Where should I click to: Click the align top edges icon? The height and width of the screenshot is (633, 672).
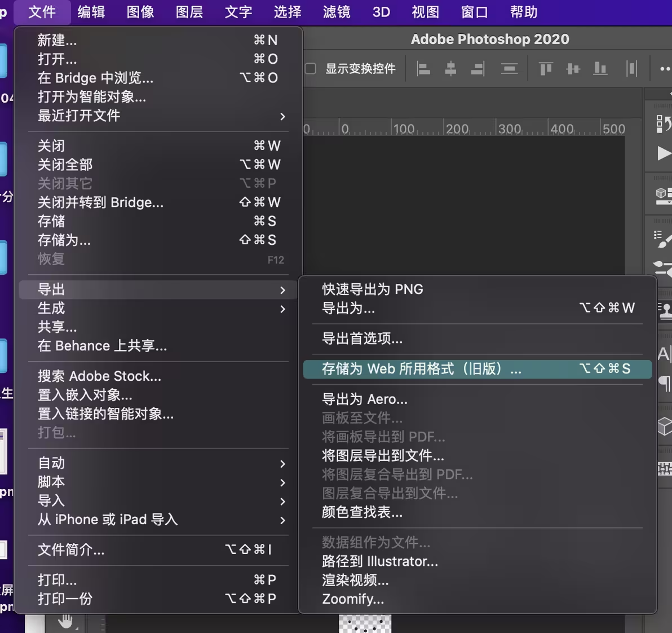[546, 69]
